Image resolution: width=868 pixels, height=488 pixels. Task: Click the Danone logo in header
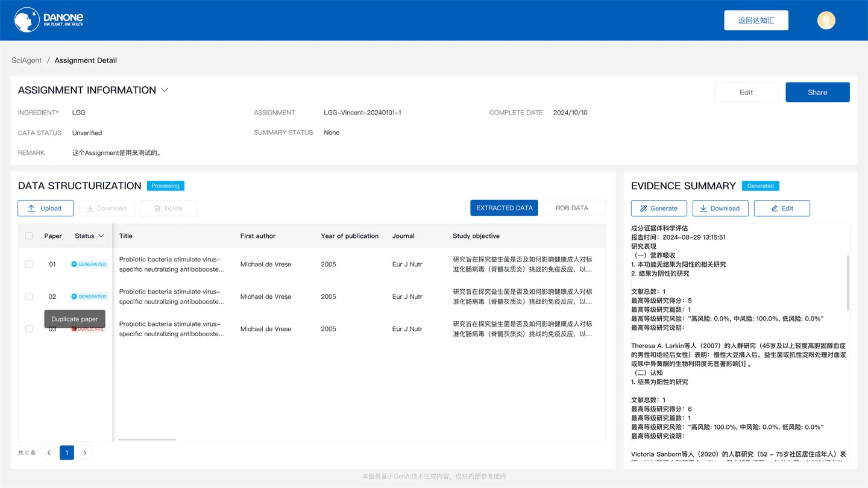coord(49,20)
